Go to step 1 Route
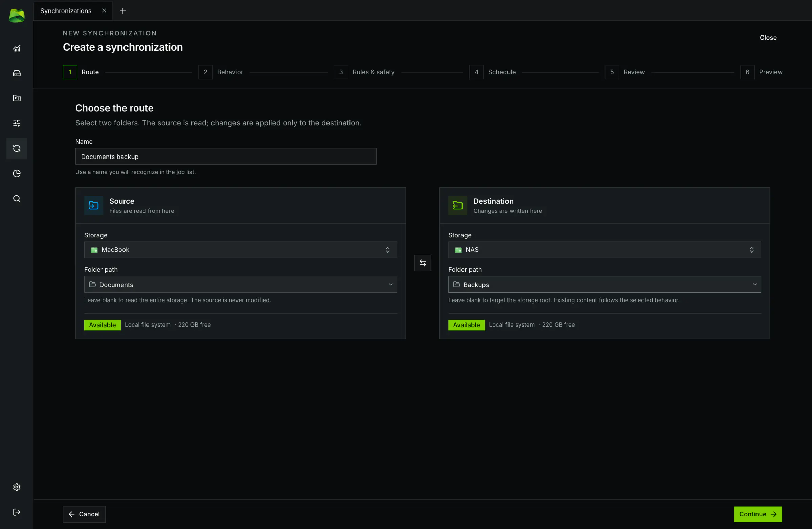The height and width of the screenshot is (529, 812). tap(81, 72)
